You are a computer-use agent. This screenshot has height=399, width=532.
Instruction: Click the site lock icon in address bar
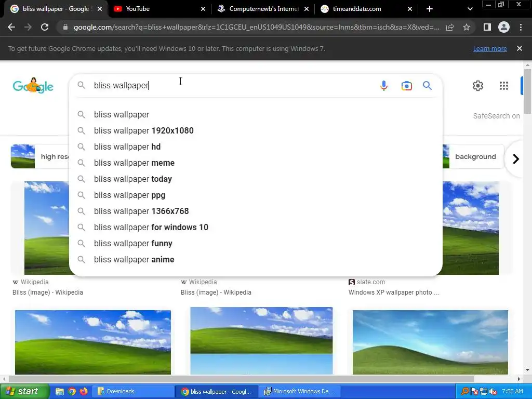tap(65, 27)
